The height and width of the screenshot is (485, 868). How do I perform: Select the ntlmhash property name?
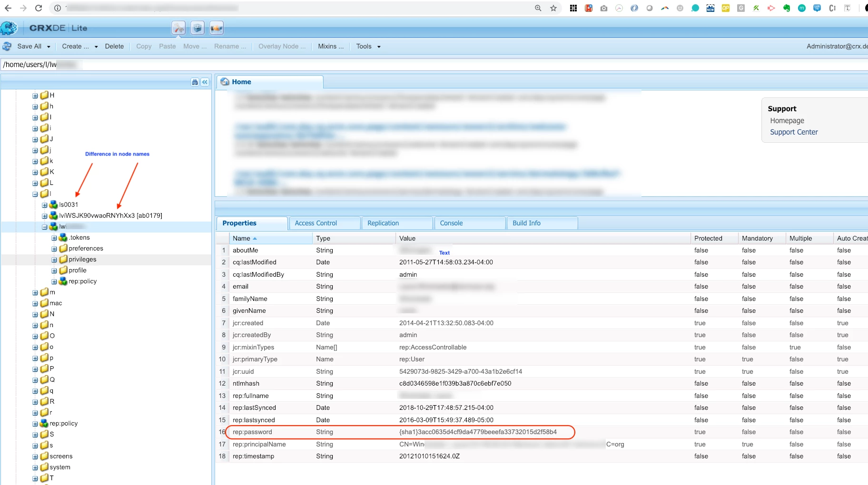click(x=246, y=383)
